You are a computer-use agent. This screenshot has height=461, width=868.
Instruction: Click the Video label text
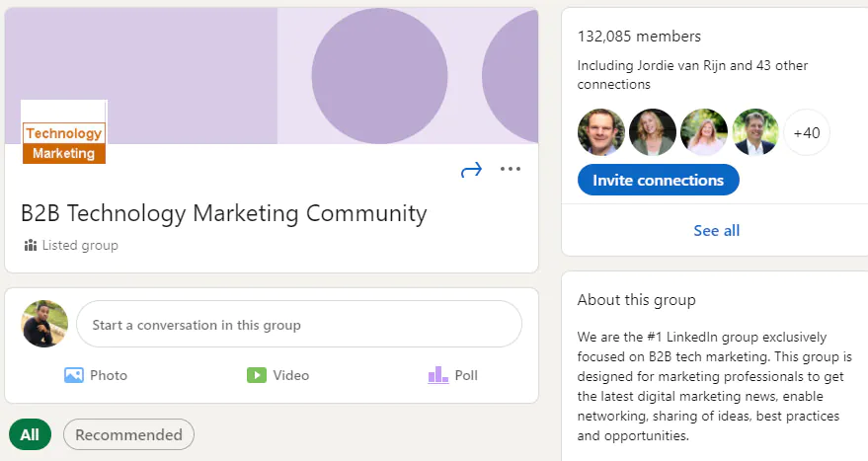pyautogui.click(x=290, y=375)
